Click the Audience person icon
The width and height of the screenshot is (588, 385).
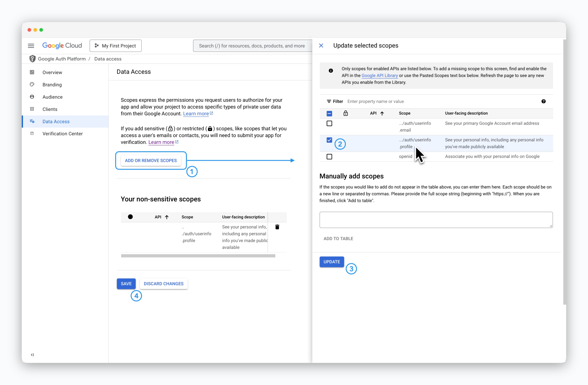pyautogui.click(x=32, y=97)
